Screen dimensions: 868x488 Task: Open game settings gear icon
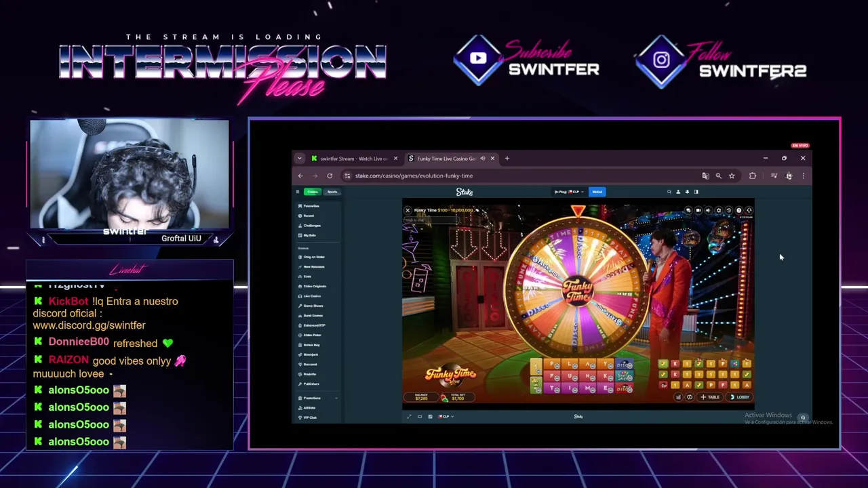719,210
